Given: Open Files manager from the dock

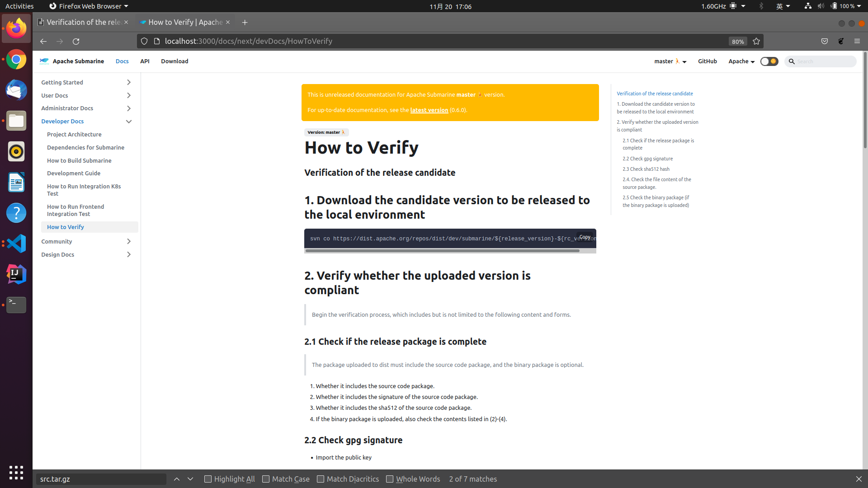Looking at the screenshot, I should (16, 121).
